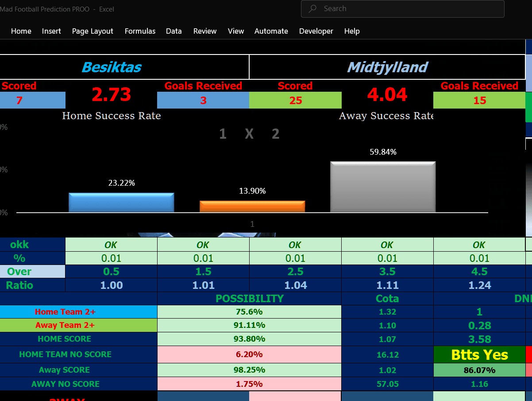This screenshot has width=532, height=401.
Task: Select the Cota 1.32 cell
Action: pyautogui.click(x=387, y=312)
